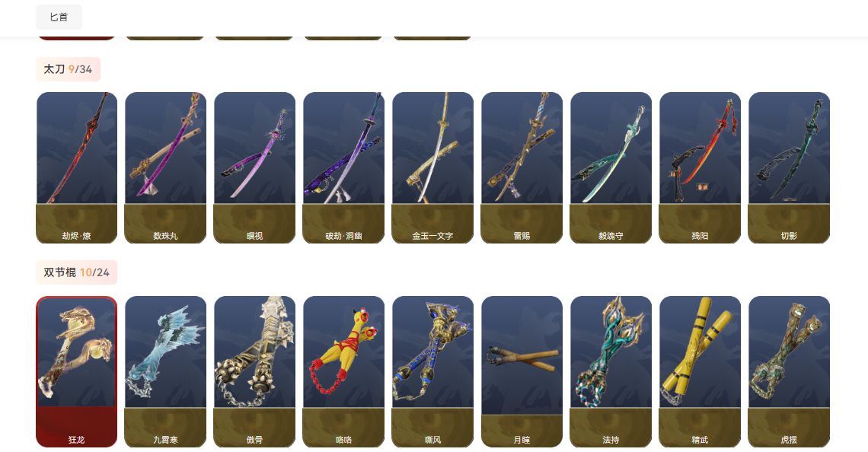Click the 太刀 9/34 section label
The width and height of the screenshot is (868, 452).
(x=68, y=69)
